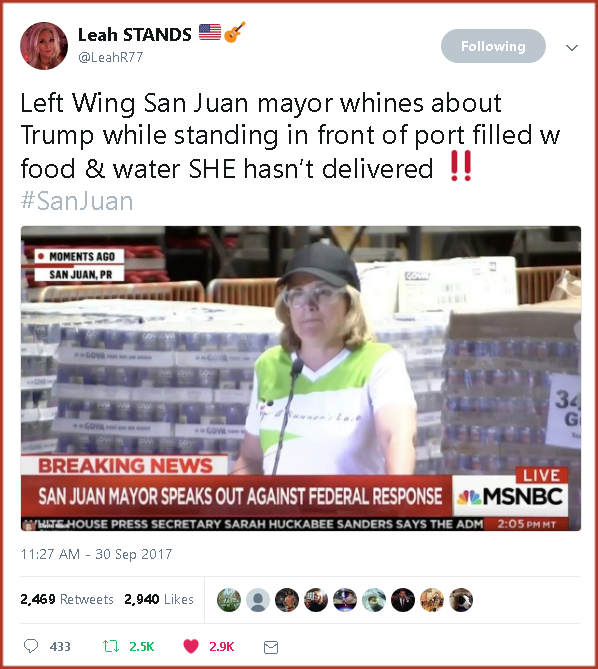View the 2,469 Retweets list

67,599
